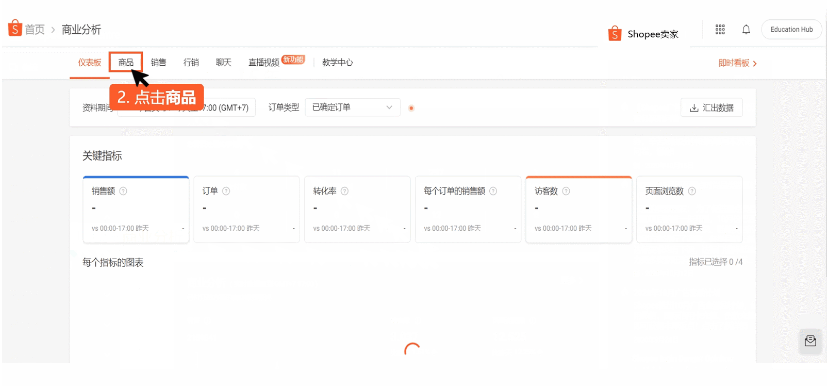839x386 pixels.
Task: Open the 直播视频 tab
Action: point(264,63)
